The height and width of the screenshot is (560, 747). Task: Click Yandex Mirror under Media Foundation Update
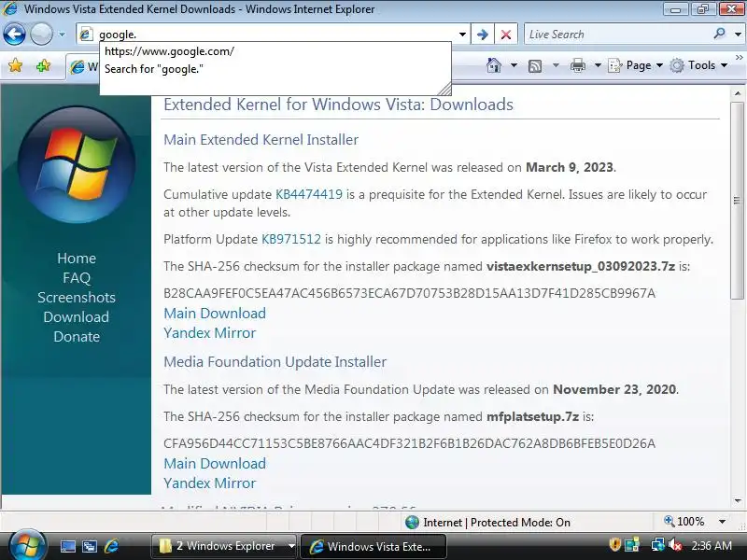tap(209, 483)
